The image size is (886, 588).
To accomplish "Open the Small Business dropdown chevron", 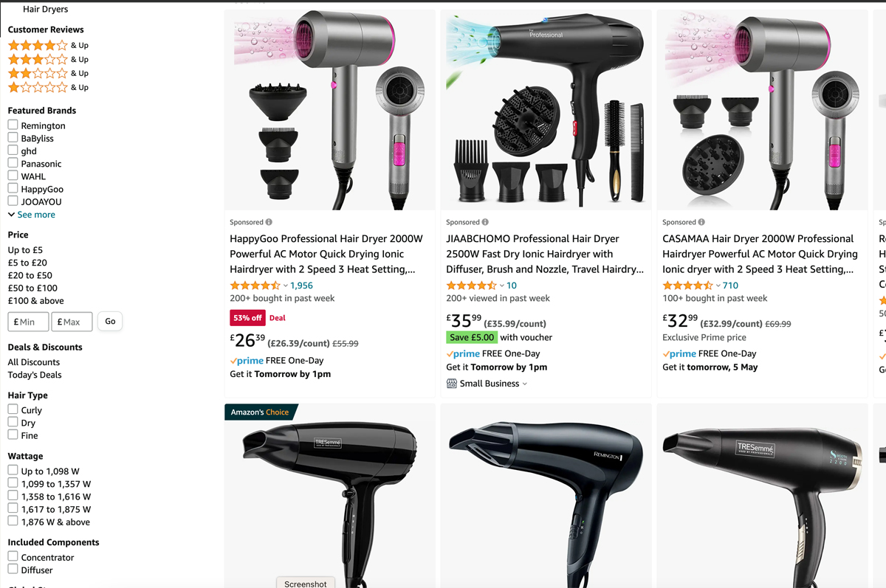I will pos(525,384).
